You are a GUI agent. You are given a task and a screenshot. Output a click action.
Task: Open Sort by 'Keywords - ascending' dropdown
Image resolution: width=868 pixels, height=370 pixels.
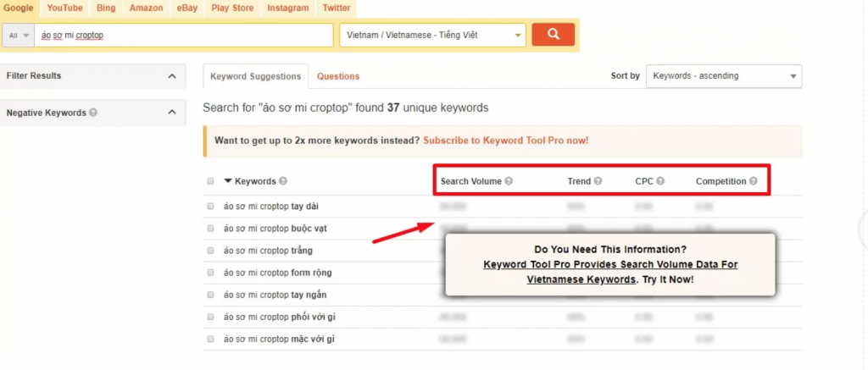pyautogui.click(x=724, y=75)
